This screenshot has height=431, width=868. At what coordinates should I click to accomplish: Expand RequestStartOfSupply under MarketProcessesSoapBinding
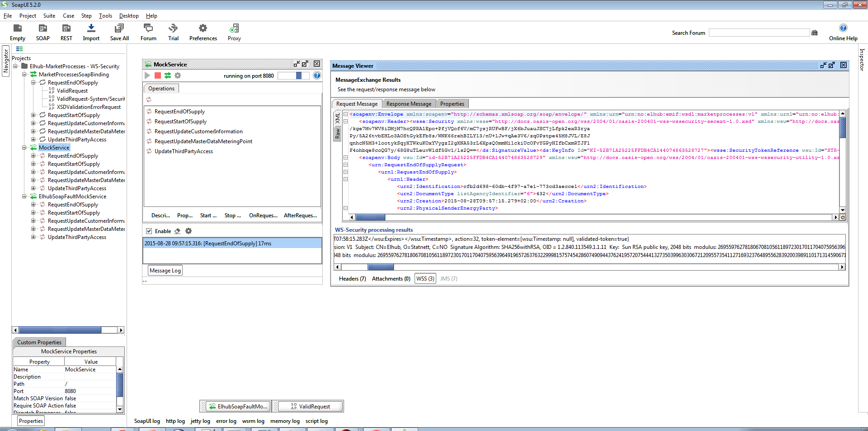tap(33, 115)
